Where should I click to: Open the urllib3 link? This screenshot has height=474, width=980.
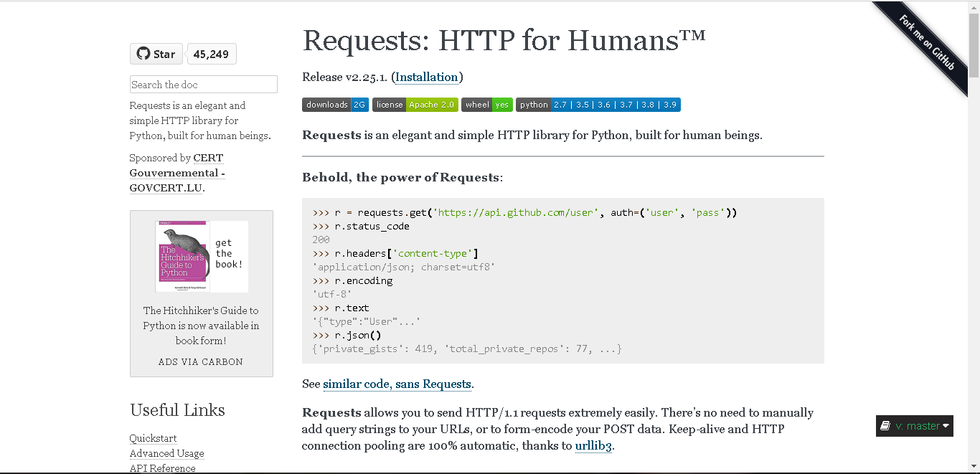click(593, 446)
